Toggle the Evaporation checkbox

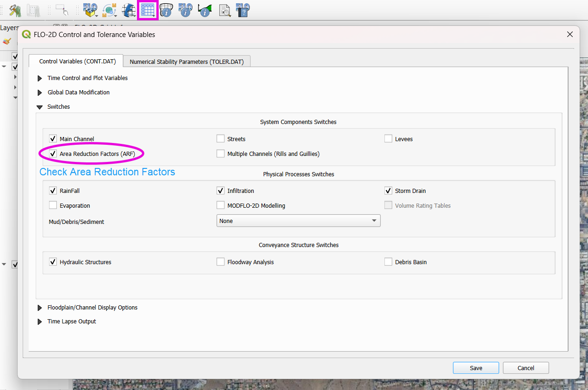[53, 205]
